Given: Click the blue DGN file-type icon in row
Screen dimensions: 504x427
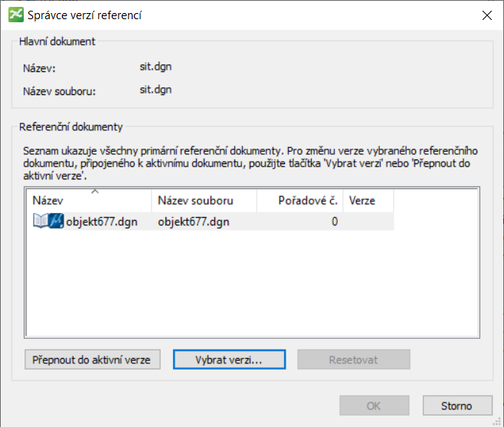Looking at the screenshot, I should 57,222.
